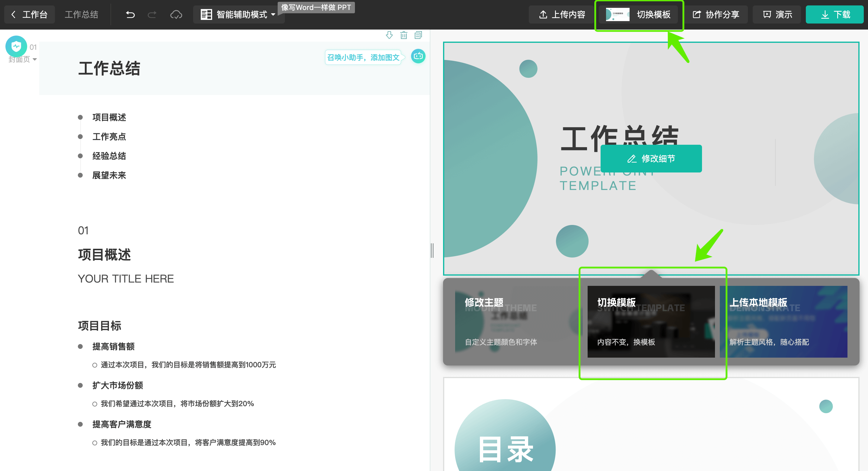
Task: Click the 下载 download button
Action: pos(834,14)
